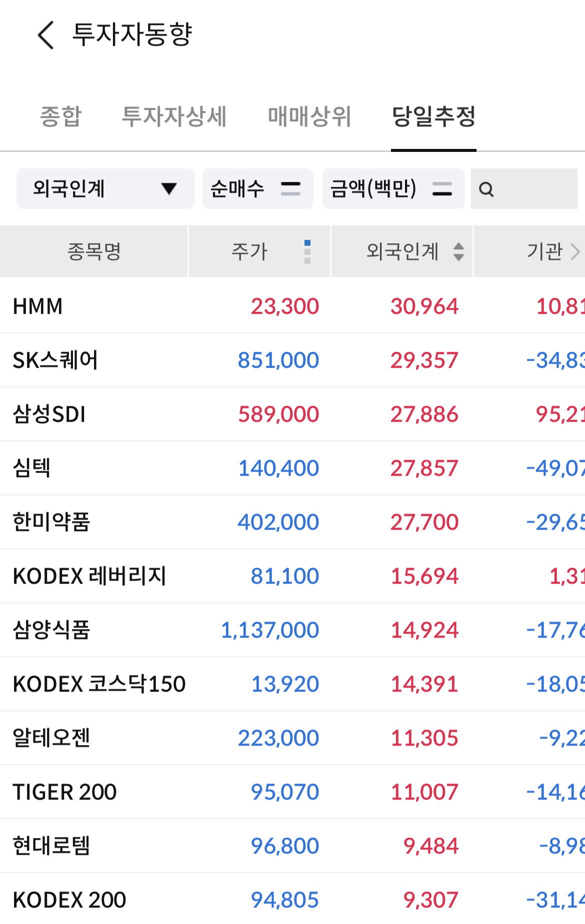
Task: Select the 당일추정 tab
Action: 433,116
